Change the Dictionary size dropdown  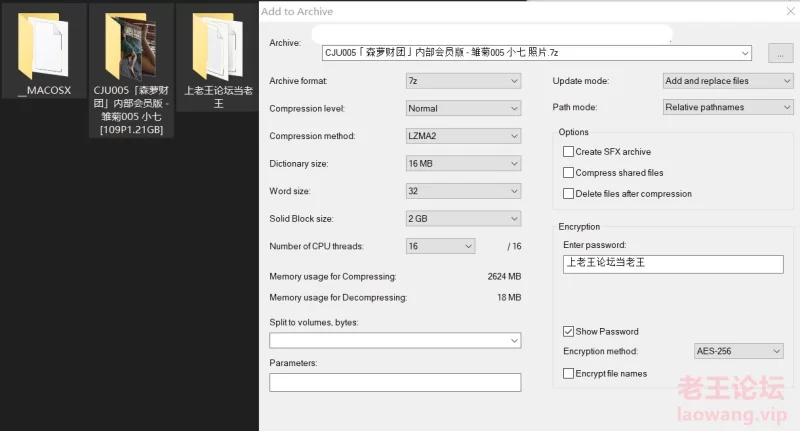463,163
